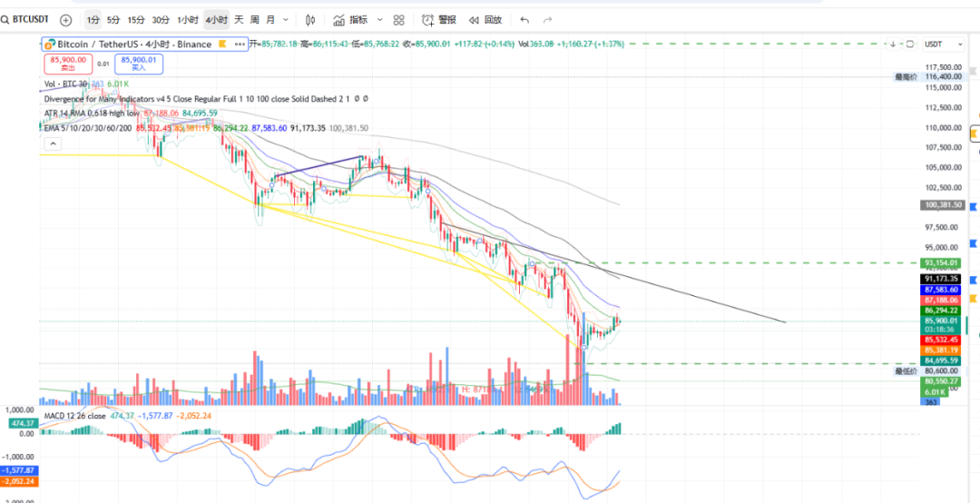Image resolution: width=980 pixels, height=503 pixels.
Task: Click the 85,900.00 sell (卖出) button
Action: [x=69, y=63]
